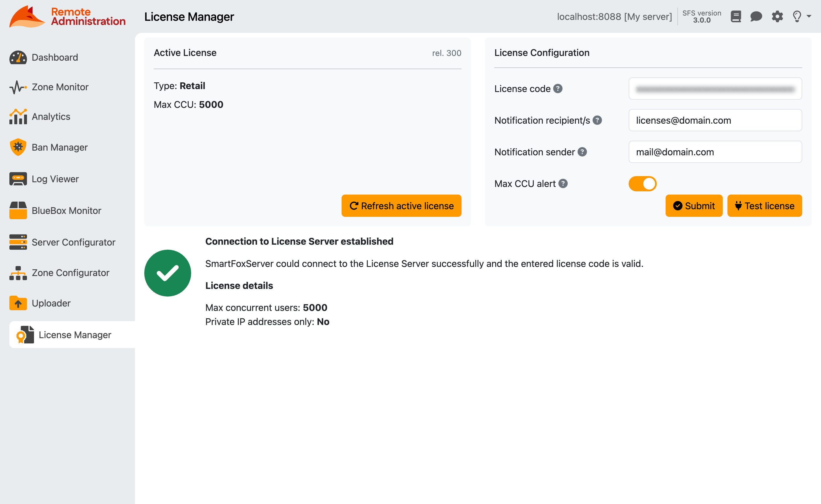Open the Notification recipient/s help bubble
821x504 pixels.
[x=597, y=120]
